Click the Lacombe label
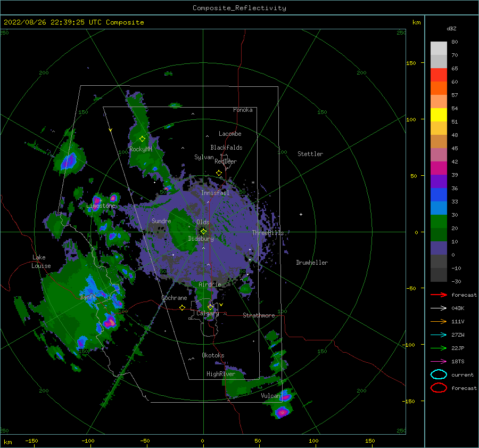Image resolution: width=479 pixels, height=448 pixels. coord(230,134)
